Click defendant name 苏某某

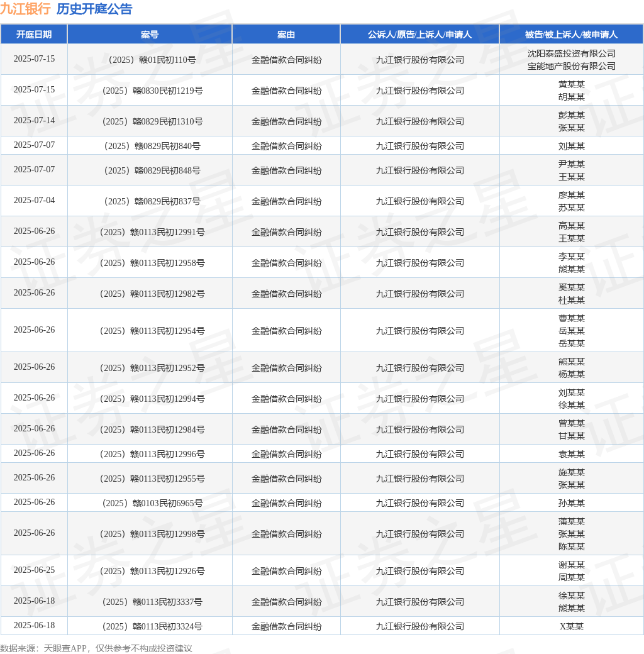coord(572,208)
